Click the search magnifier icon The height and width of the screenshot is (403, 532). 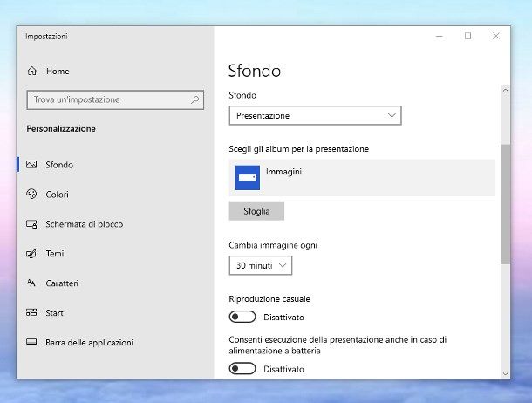click(195, 99)
